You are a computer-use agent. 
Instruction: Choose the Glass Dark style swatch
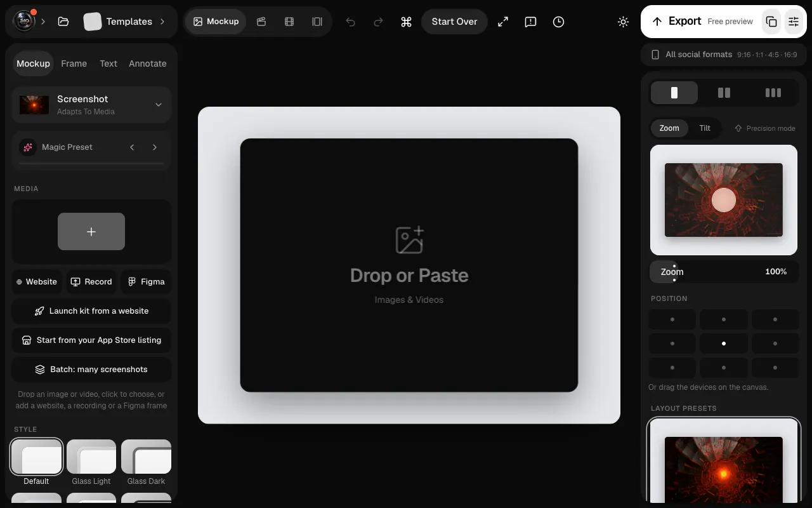[146, 457]
